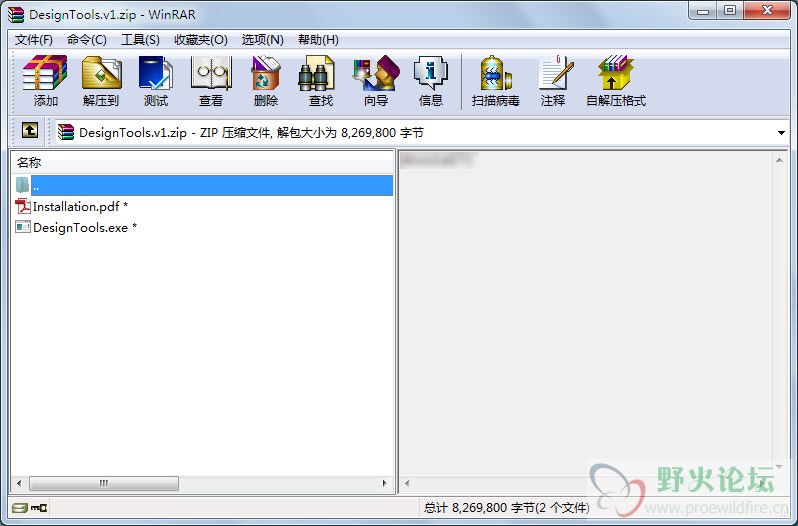This screenshot has height=526, width=798.
Task: Go up one level with arrow button
Action: [30, 131]
